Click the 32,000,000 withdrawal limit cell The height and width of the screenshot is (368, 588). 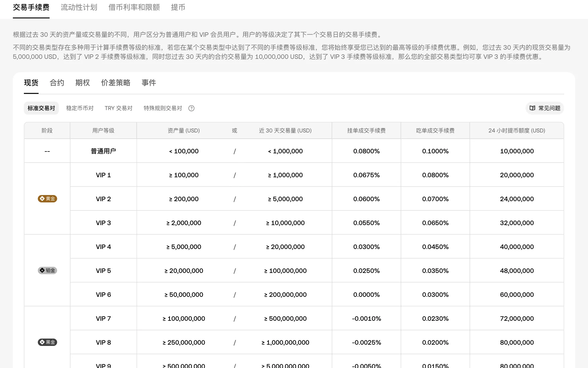(517, 223)
